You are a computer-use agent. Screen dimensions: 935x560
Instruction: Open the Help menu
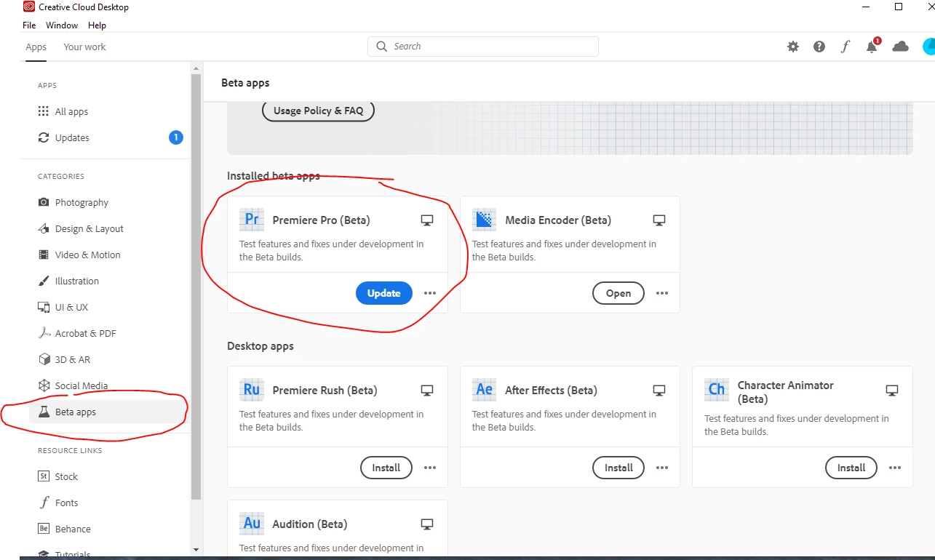(97, 25)
